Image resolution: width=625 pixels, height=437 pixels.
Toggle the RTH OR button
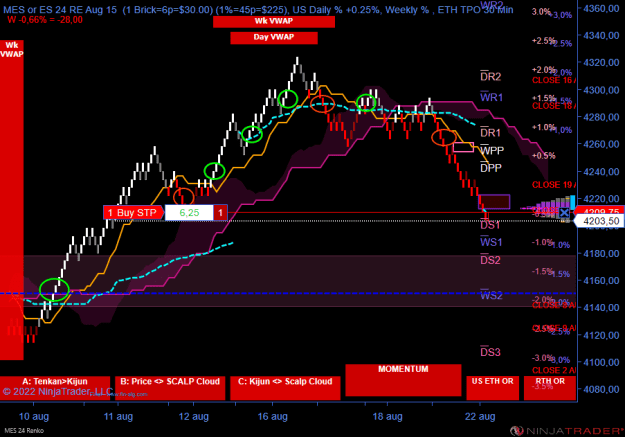tap(550, 388)
